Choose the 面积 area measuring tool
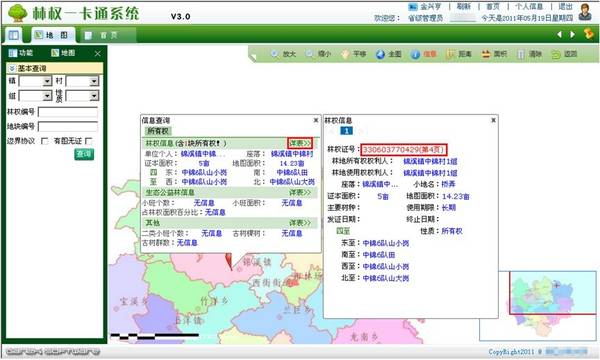600x360 pixels. click(x=494, y=54)
